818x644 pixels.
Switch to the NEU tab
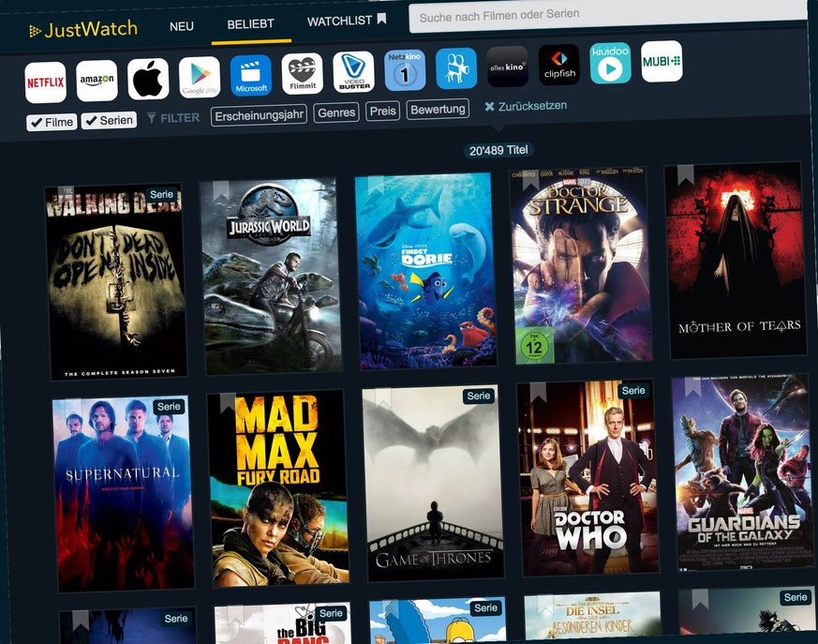coord(182,26)
